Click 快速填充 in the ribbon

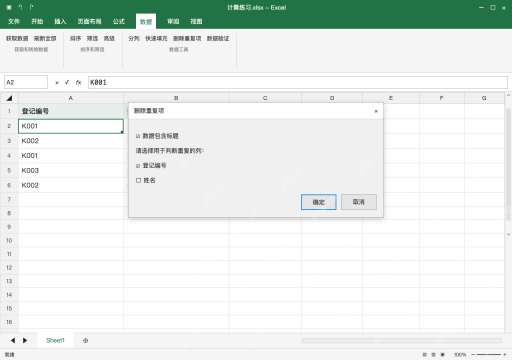(156, 39)
